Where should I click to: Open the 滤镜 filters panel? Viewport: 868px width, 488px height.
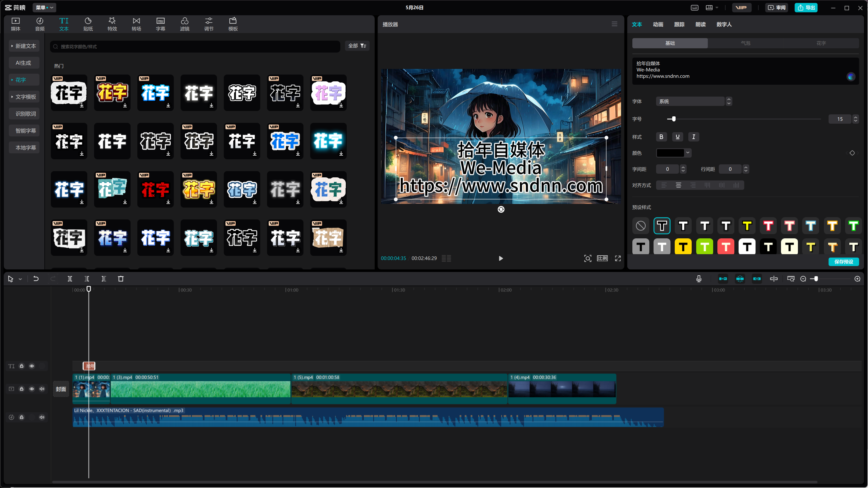click(185, 24)
